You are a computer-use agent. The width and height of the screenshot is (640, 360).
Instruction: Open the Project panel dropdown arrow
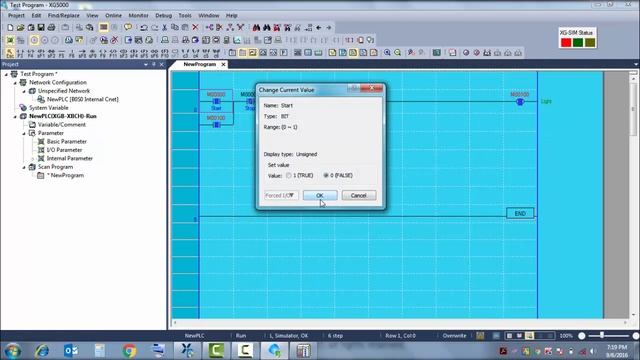point(146,64)
